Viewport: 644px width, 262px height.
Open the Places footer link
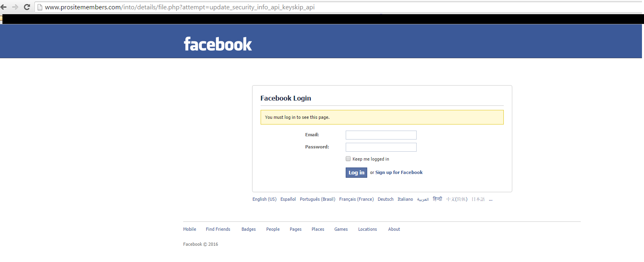318,229
